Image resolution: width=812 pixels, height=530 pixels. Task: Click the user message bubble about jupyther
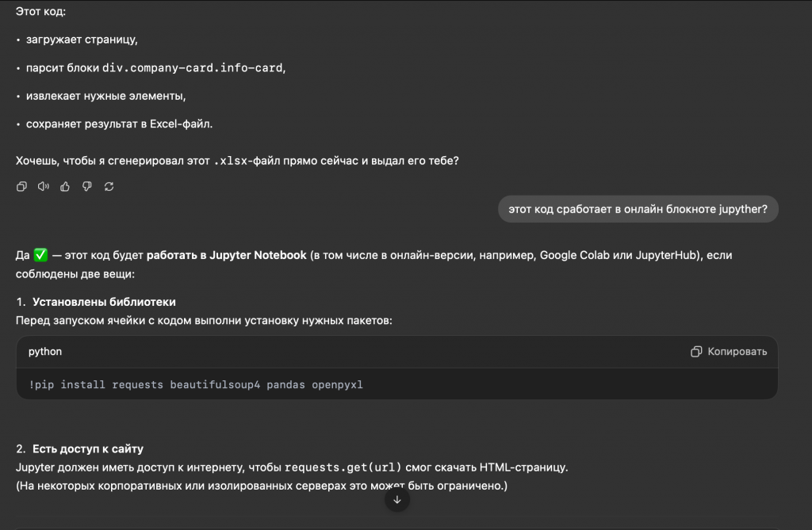[638, 209]
